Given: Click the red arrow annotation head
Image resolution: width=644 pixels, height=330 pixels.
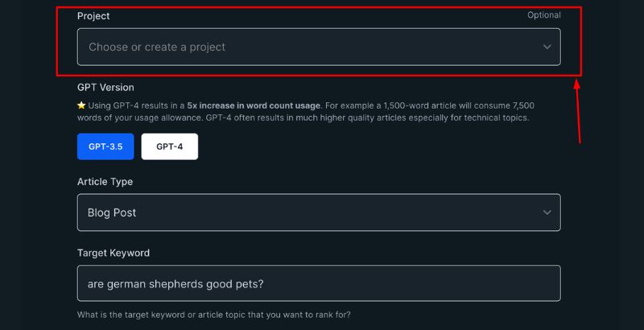Looking at the screenshot, I should [577, 84].
